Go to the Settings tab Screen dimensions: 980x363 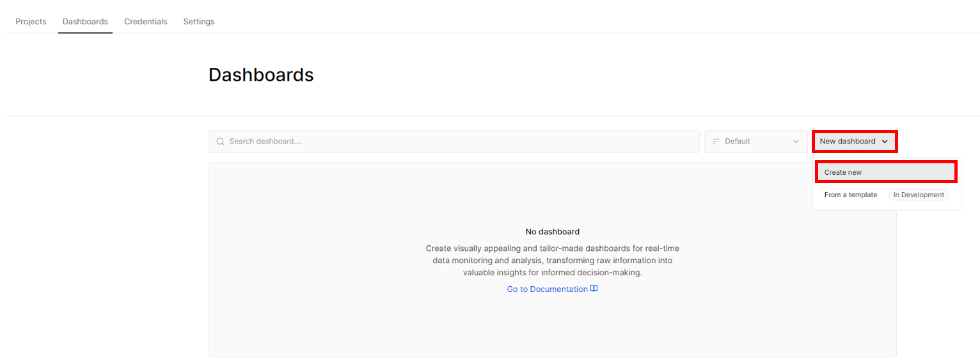click(x=199, y=22)
